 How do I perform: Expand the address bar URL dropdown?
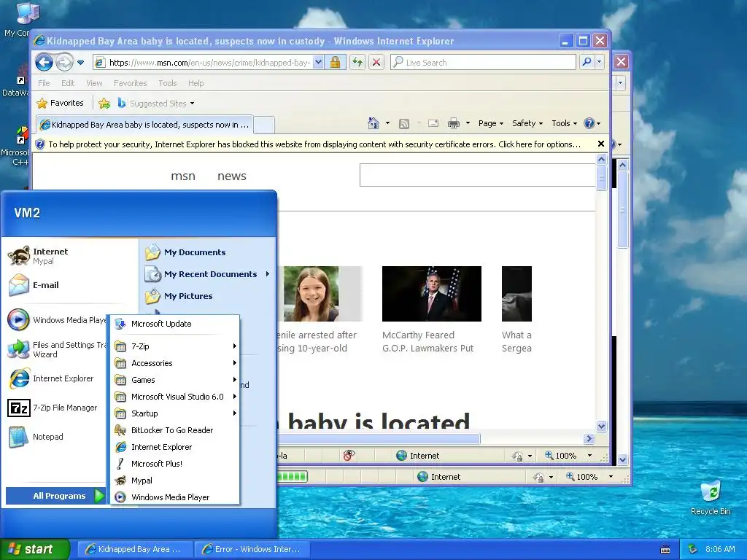click(319, 62)
